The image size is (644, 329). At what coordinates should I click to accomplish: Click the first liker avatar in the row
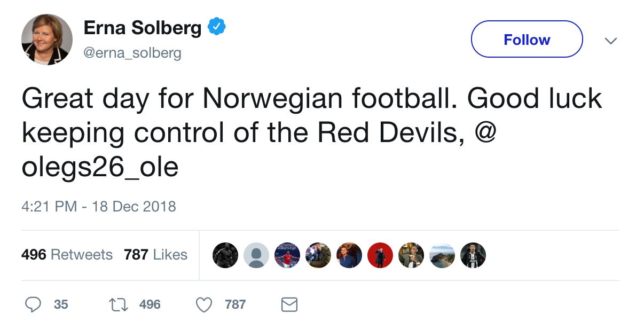click(225, 255)
